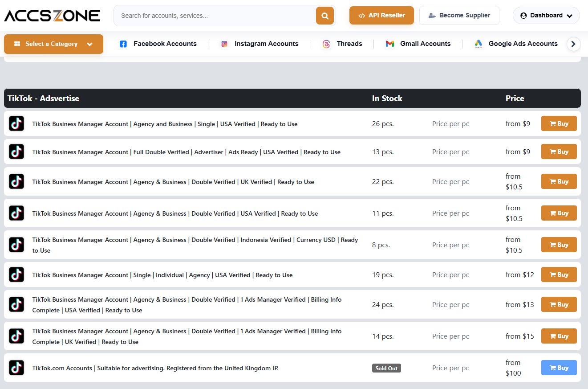This screenshot has width=588, height=389.
Task: Click the orange search magnifier button
Action: [325, 16]
